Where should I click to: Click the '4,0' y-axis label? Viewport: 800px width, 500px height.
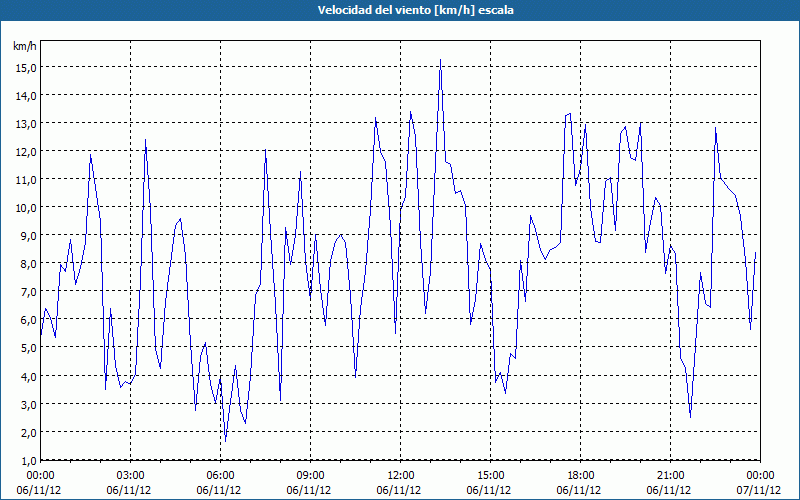(28, 376)
